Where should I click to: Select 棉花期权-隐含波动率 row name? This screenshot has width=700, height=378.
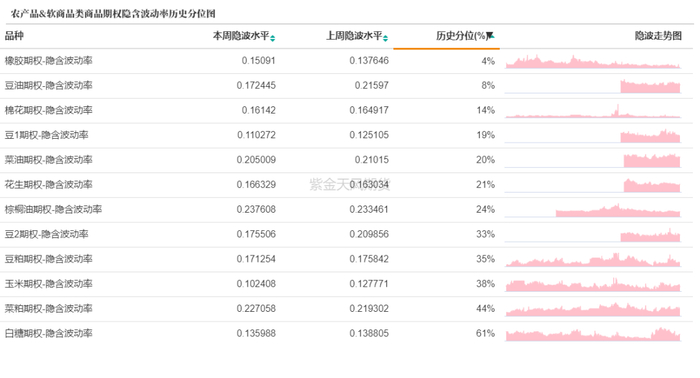(x=48, y=110)
